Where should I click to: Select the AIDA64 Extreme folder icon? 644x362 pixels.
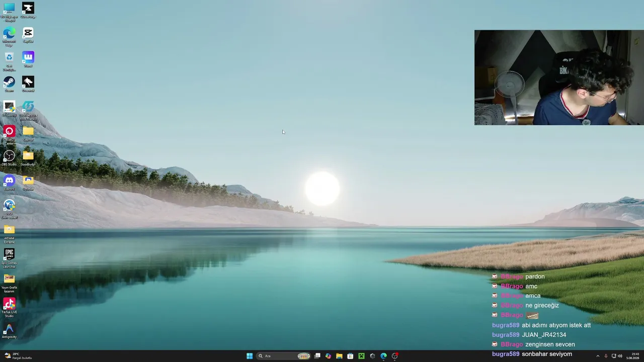[9, 234]
